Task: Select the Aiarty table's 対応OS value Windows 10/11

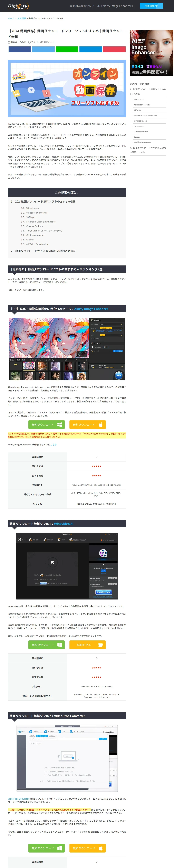Action: (x=96, y=485)
